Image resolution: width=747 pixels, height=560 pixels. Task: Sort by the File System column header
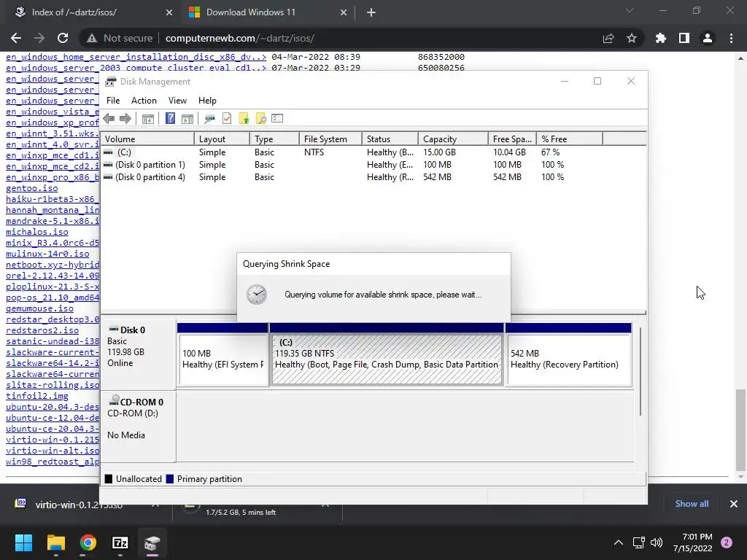(x=330, y=139)
